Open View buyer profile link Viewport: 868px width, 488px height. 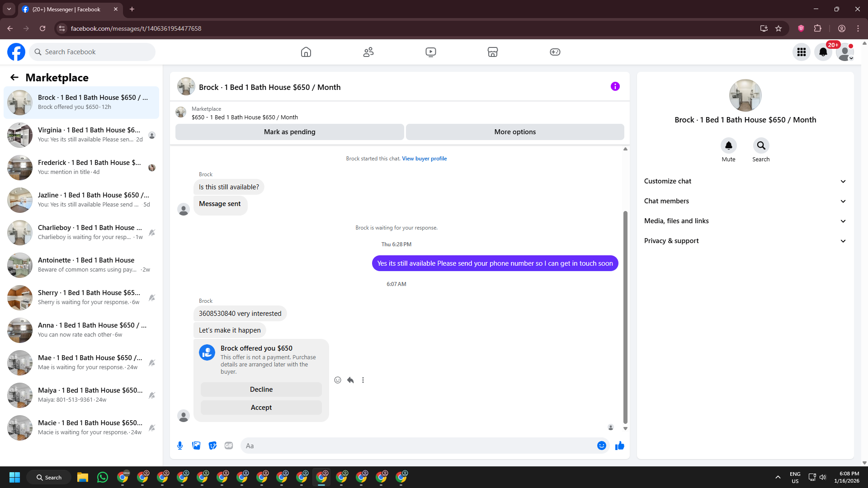(424, 159)
